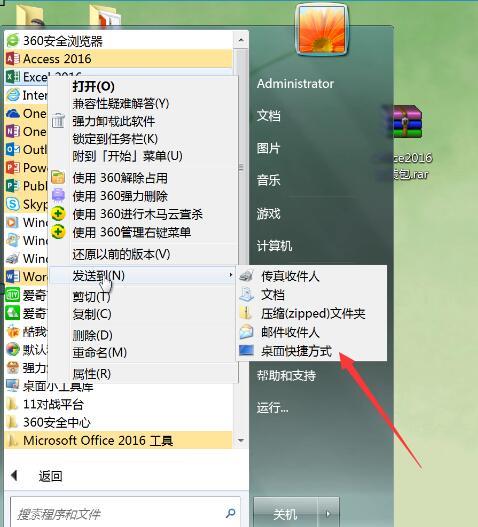The width and height of the screenshot is (478, 527).
Task: Click the icon beside 使用 360进行木马云查杀
Action: (58, 213)
